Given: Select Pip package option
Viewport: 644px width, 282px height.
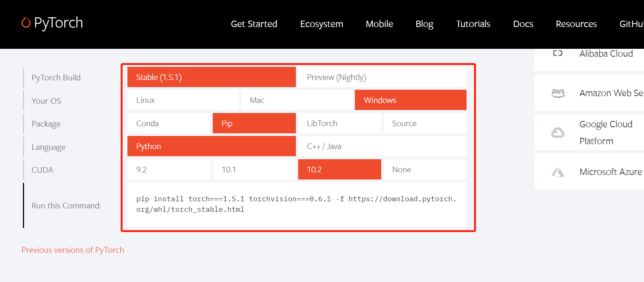Looking at the screenshot, I should [254, 123].
